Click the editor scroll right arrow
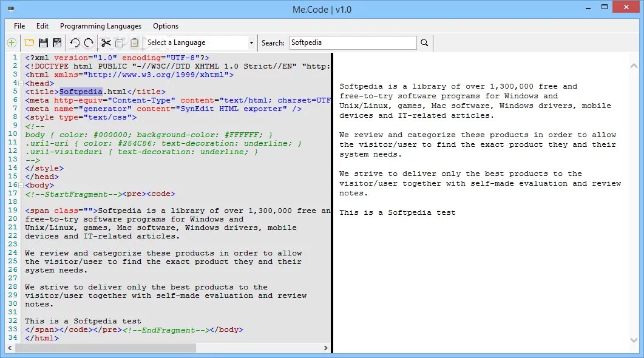 pyautogui.click(x=326, y=348)
